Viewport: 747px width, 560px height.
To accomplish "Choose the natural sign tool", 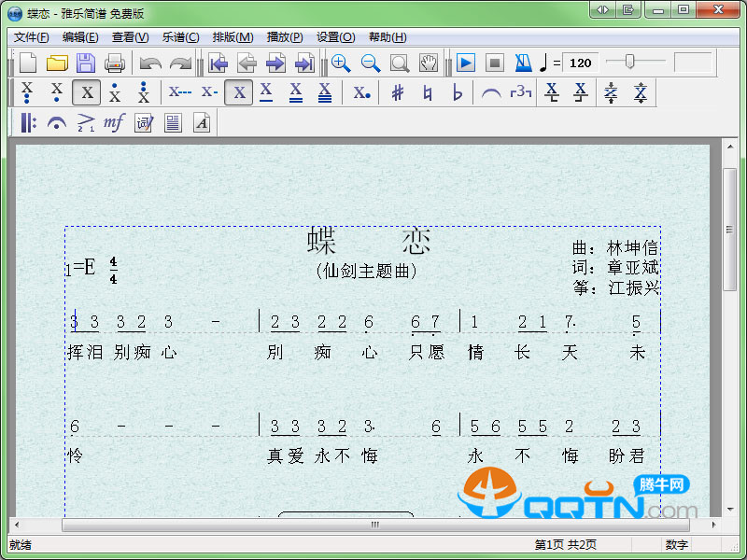I will pyautogui.click(x=428, y=92).
